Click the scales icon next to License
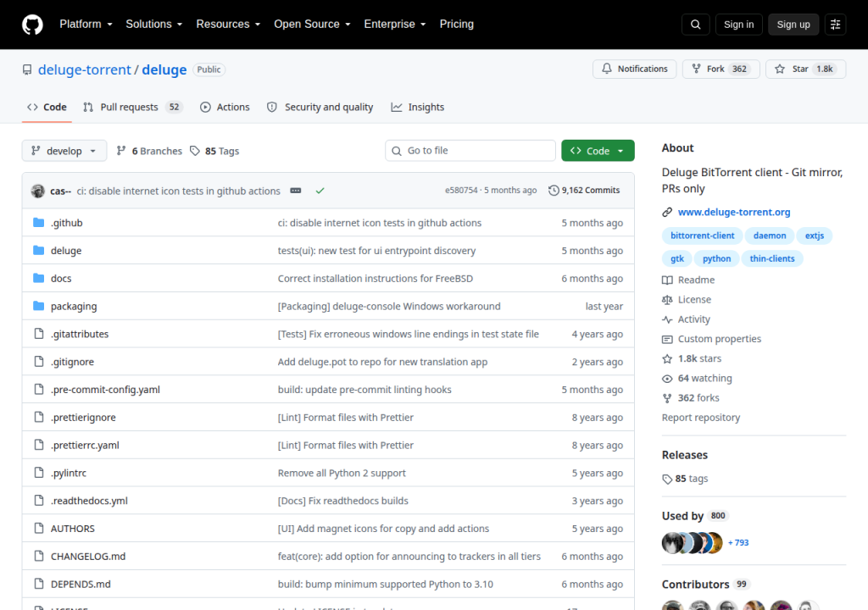Image resolution: width=868 pixels, height=610 pixels. (x=667, y=299)
